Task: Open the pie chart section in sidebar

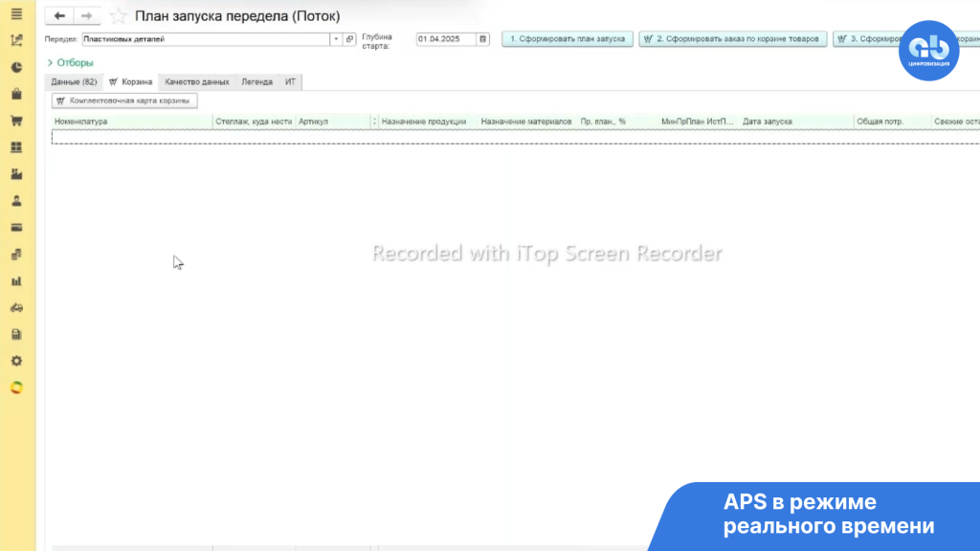Action: coord(17,68)
